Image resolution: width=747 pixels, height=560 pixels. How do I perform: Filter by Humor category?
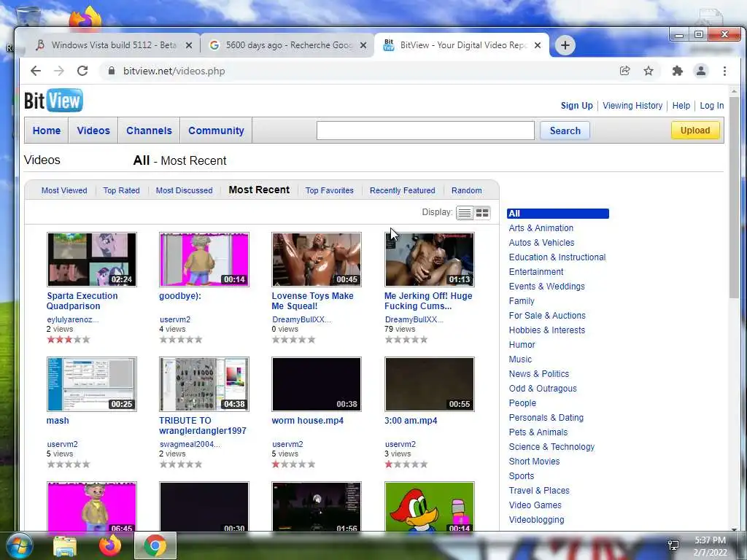click(522, 345)
